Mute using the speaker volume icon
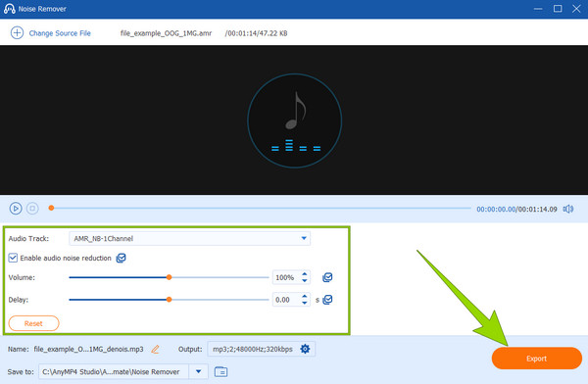 (x=568, y=209)
